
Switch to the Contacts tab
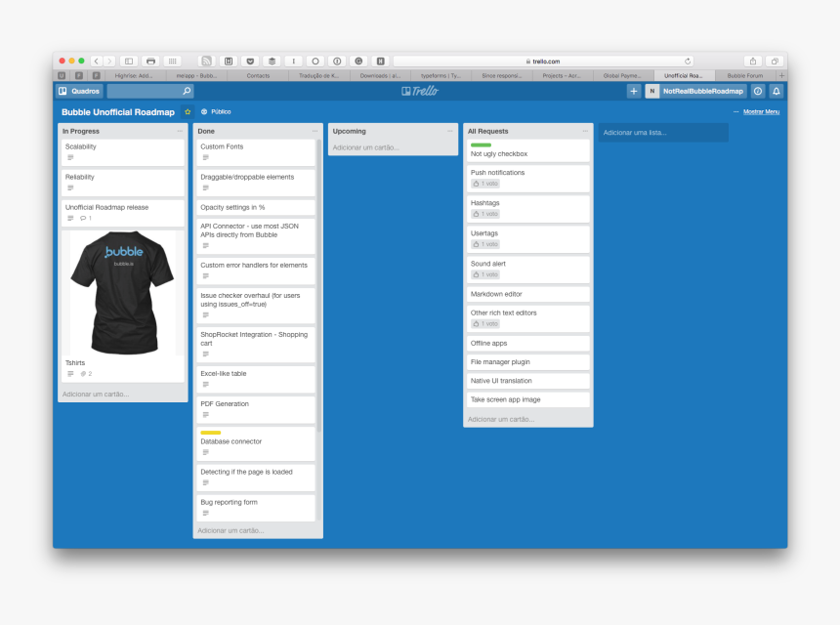258,75
